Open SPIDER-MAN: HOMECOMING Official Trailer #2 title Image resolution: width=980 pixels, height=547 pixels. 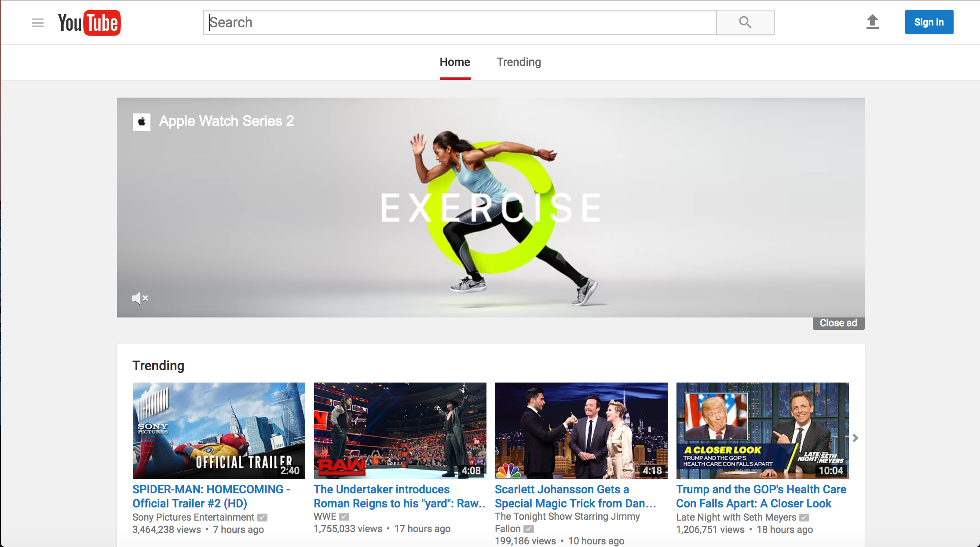(212, 496)
